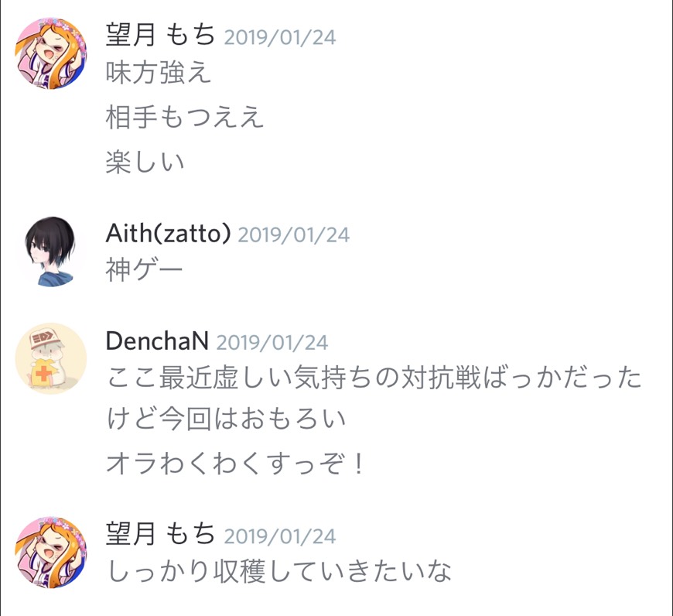Viewport: 673px width, 616px height.
Task: Click the 2019/01/24 timestamp beside DenchaN
Action: pos(272,342)
